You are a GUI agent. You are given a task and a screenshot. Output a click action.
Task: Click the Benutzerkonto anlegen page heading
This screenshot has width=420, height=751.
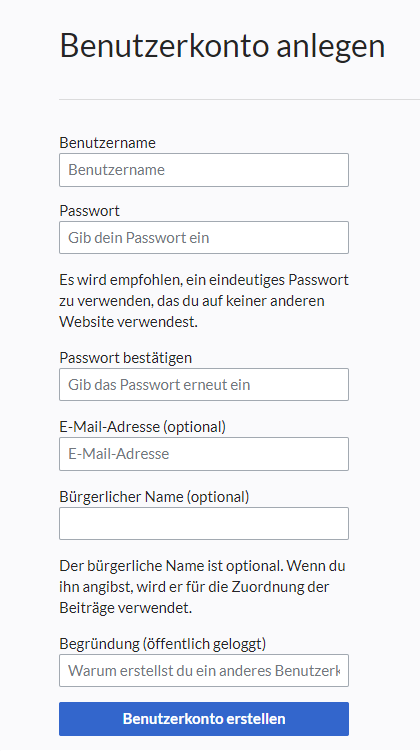[x=222, y=46]
